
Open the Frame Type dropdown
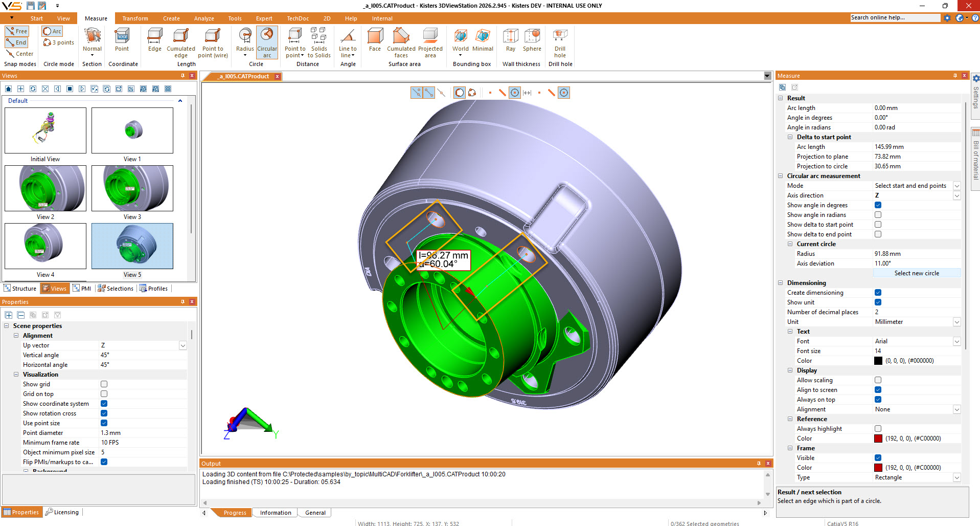pos(956,477)
